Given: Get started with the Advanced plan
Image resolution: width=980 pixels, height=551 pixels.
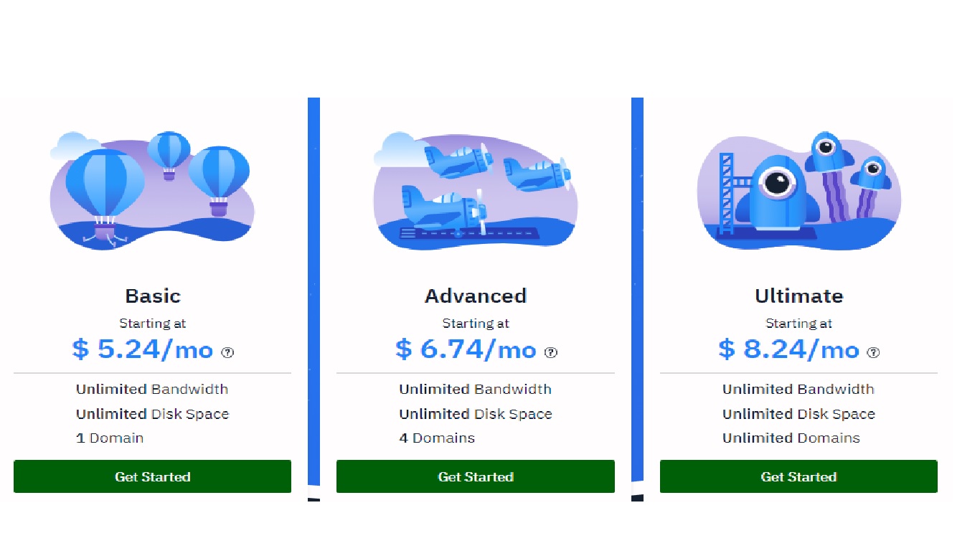Looking at the screenshot, I should coord(476,476).
